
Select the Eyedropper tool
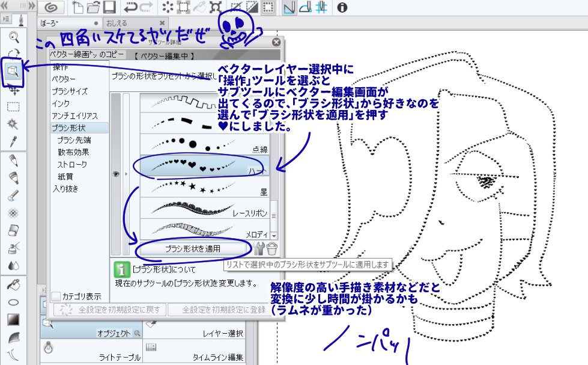tap(13, 141)
